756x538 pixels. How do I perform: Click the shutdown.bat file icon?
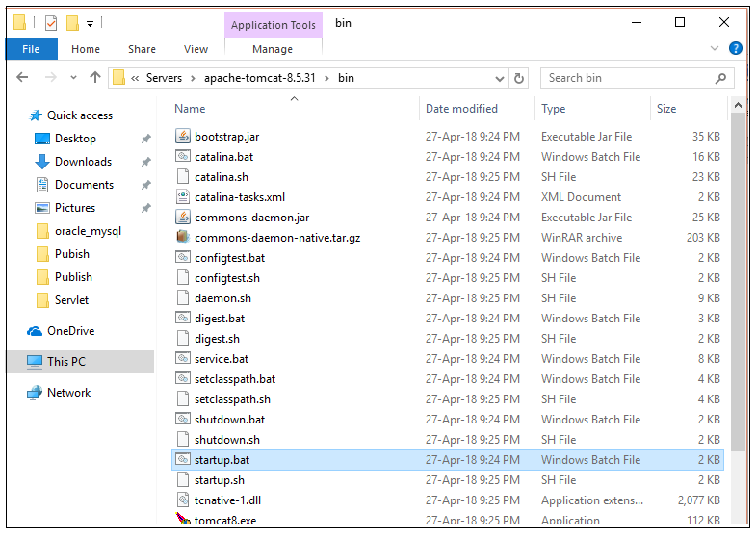point(182,420)
